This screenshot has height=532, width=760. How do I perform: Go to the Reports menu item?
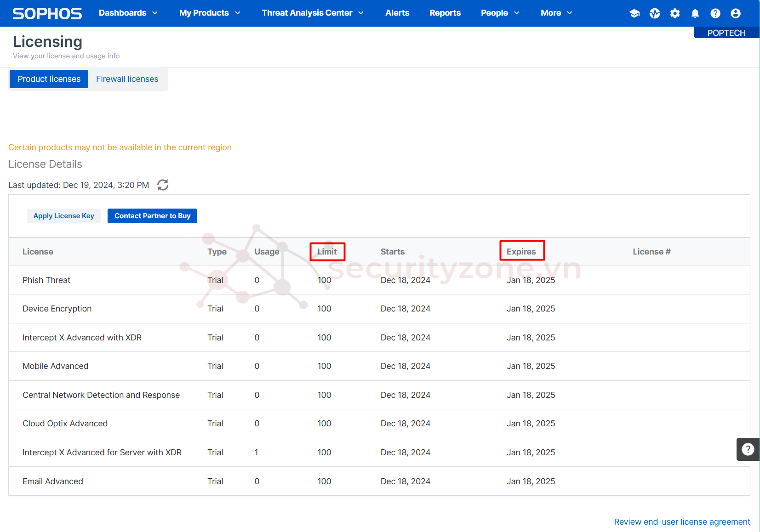tap(445, 13)
